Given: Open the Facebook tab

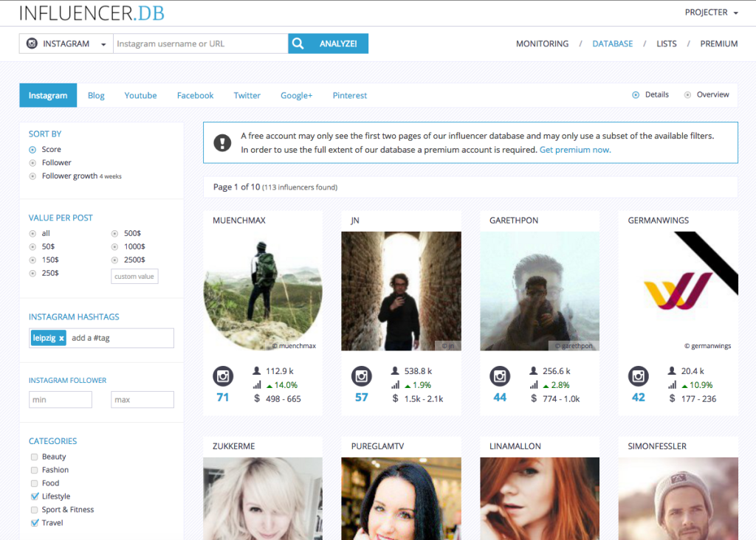Looking at the screenshot, I should coord(195,95).
